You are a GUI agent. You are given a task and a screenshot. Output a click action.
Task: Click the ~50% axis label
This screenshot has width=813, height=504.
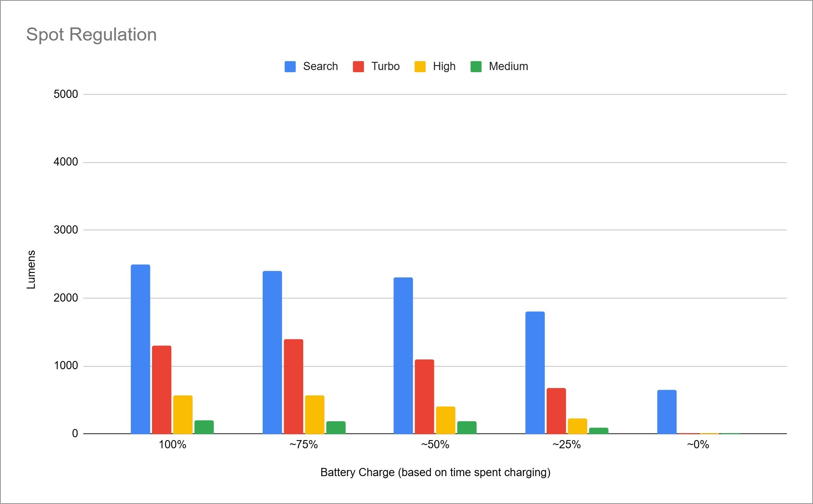coord(435,445)
